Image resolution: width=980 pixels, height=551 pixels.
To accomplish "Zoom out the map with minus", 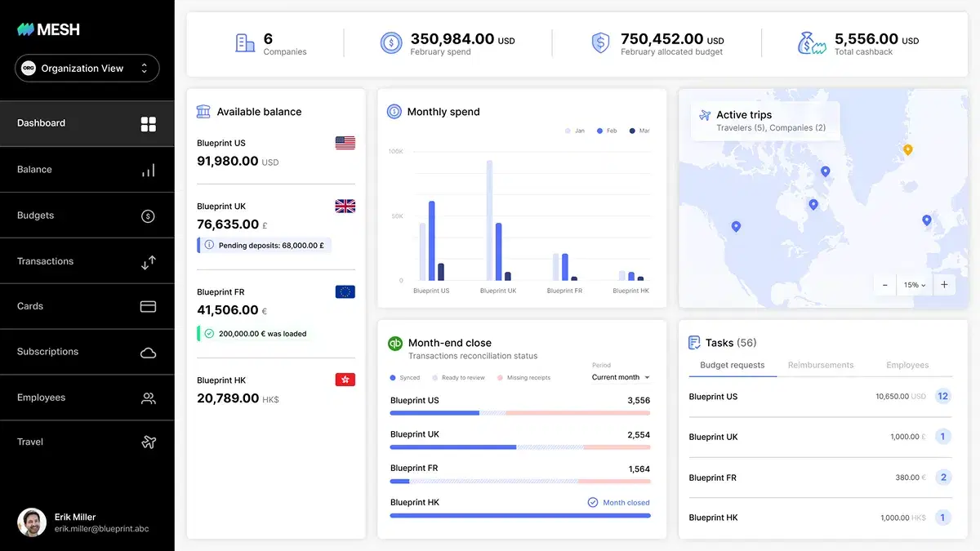I will tap(885, 285).
